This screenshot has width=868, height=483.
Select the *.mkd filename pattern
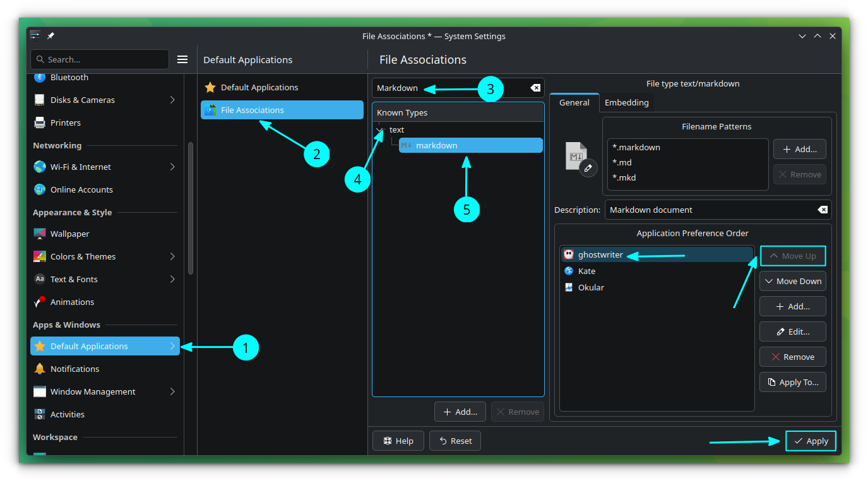[x=687, y=177]
